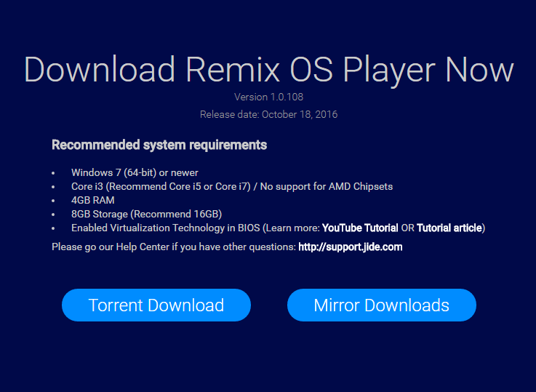Click the Torrent Download button
This screenshot has width=536, height=392.
pos(156,305)
